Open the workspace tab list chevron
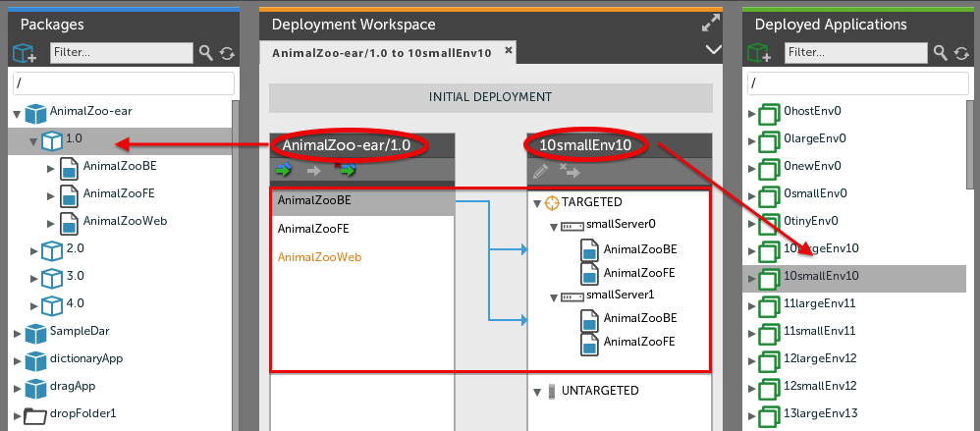This screenshot has width=980, height=431. coord(713,49)
